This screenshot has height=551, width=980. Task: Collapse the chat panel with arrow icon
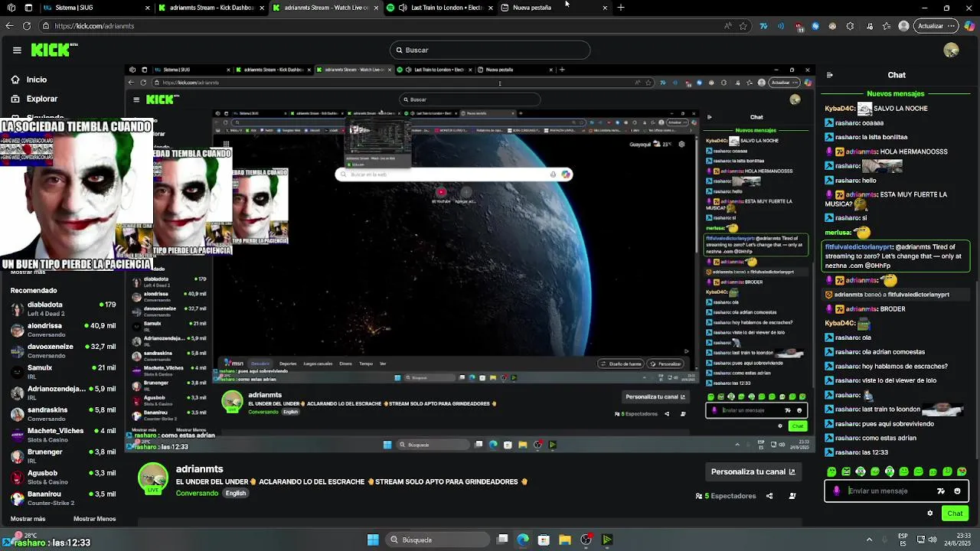(x=829, y=75)
